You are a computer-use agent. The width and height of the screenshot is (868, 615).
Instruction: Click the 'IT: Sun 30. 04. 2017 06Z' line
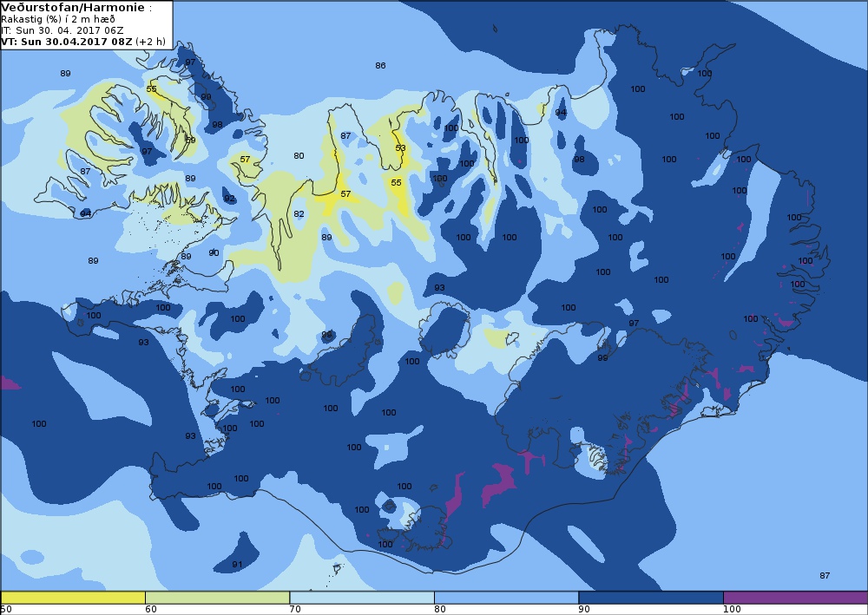(62, 30)
